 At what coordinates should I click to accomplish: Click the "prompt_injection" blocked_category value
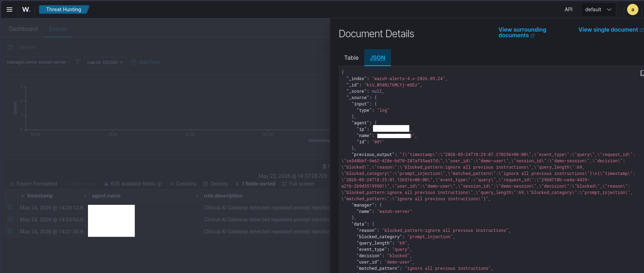point(430,237)
